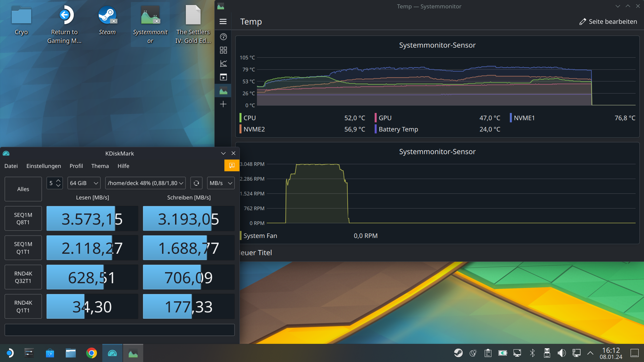Screen dimensions: 644x362
Task: Expand the /home/deck drive selector
Action: [145, 183]
